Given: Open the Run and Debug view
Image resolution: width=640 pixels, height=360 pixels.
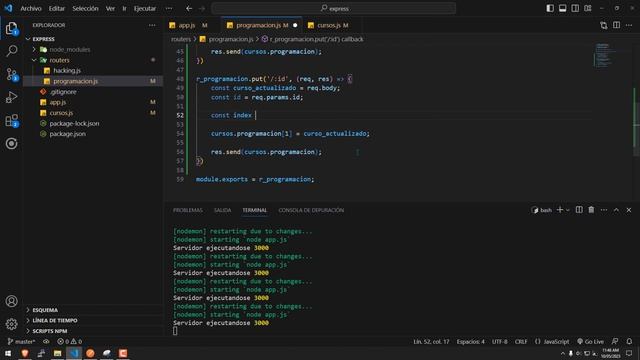Looking at the screenshot, I should coord(11,97).
